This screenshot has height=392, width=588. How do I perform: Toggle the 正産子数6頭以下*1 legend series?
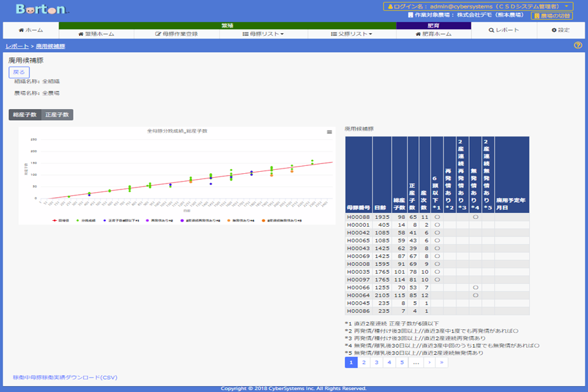click(x=121, y=221)
